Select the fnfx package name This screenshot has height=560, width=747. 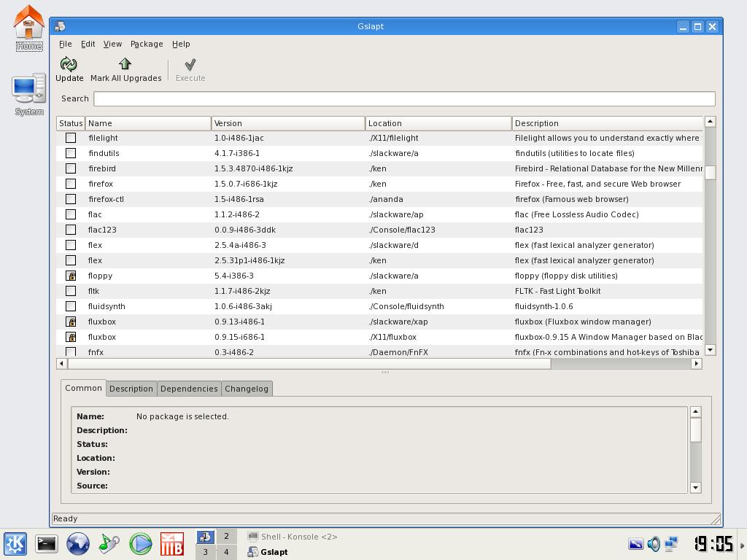click(96, 352)
